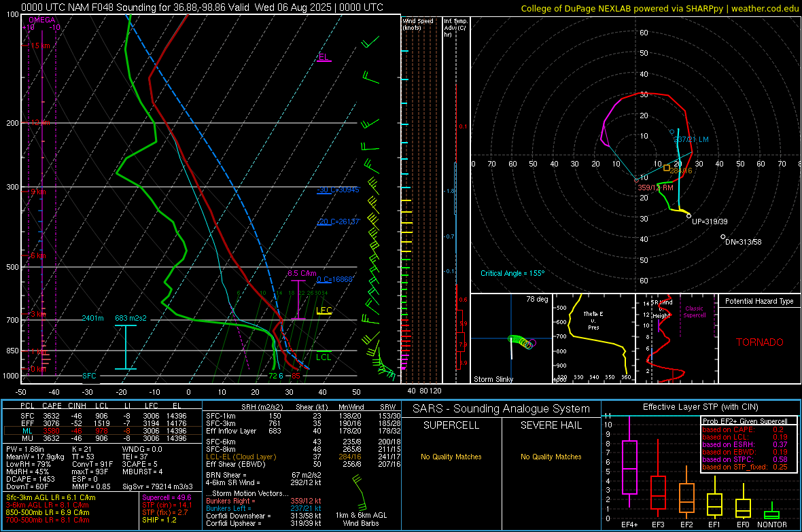Click the yellow LFC marker on the skew-T
This screenshot has width=802, height=532.
tap(324, 310)
